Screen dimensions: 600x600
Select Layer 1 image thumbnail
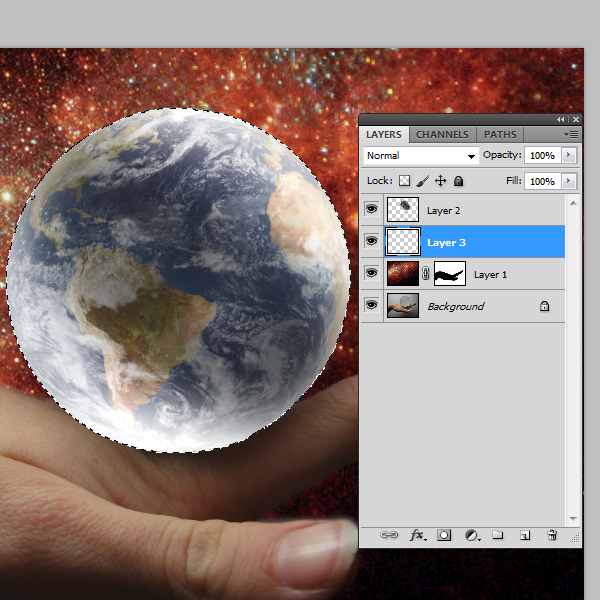click(x=403, y=273)
